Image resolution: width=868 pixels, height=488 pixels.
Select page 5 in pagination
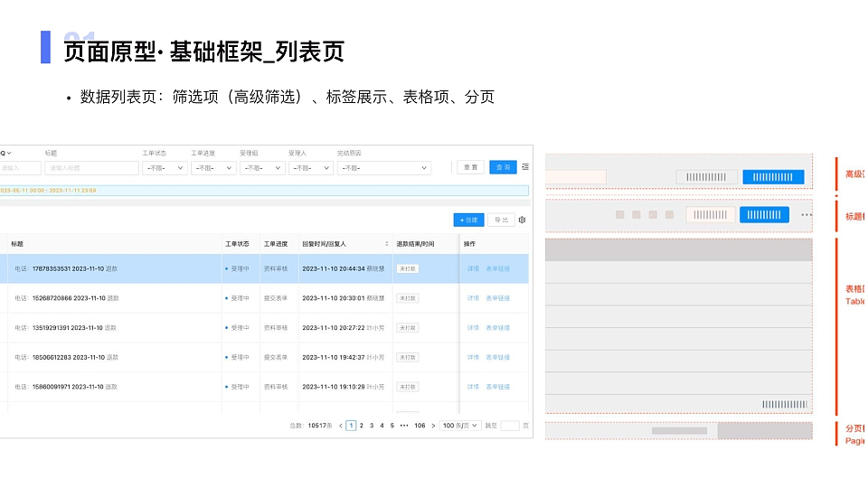click(x=392, y=426)
